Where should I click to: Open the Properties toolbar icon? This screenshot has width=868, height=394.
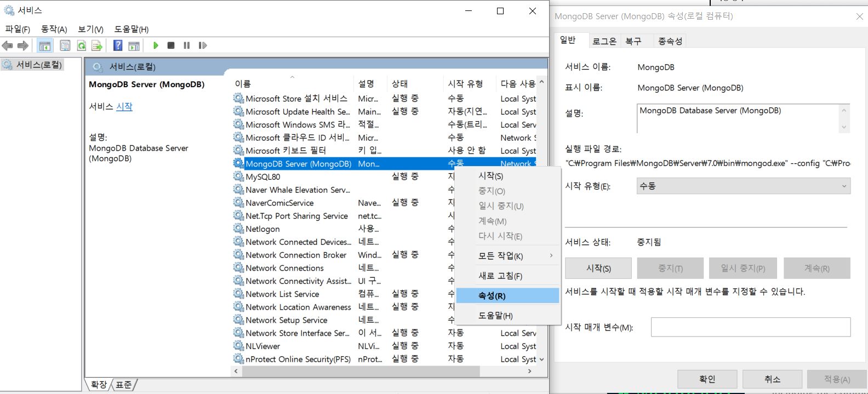(65, 45)
